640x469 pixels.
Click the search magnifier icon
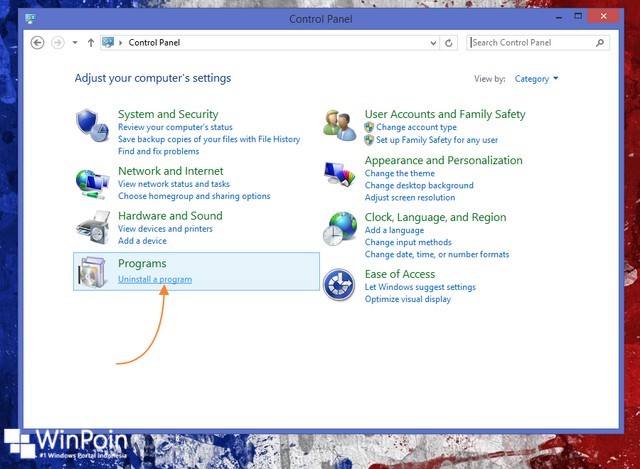click(x=600, y=42)
